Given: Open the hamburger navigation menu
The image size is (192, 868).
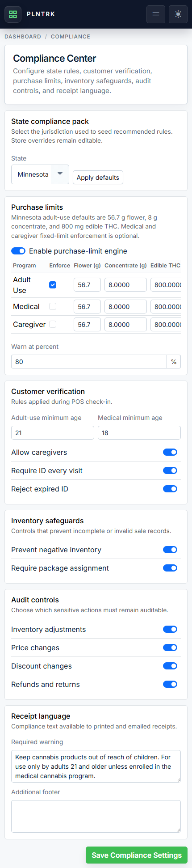Looking at the screenshot, I should (x=156, y=14).
